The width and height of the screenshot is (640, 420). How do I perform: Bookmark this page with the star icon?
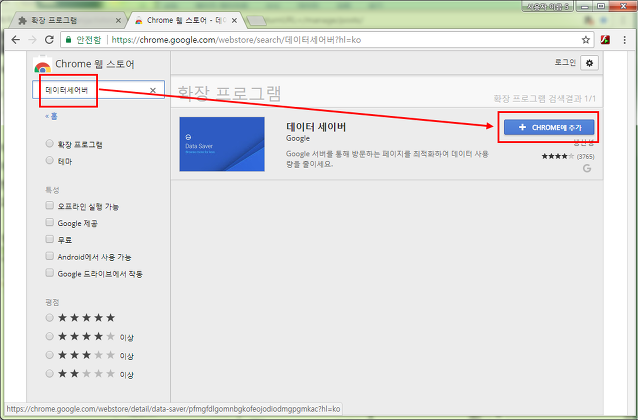[586, 40]
